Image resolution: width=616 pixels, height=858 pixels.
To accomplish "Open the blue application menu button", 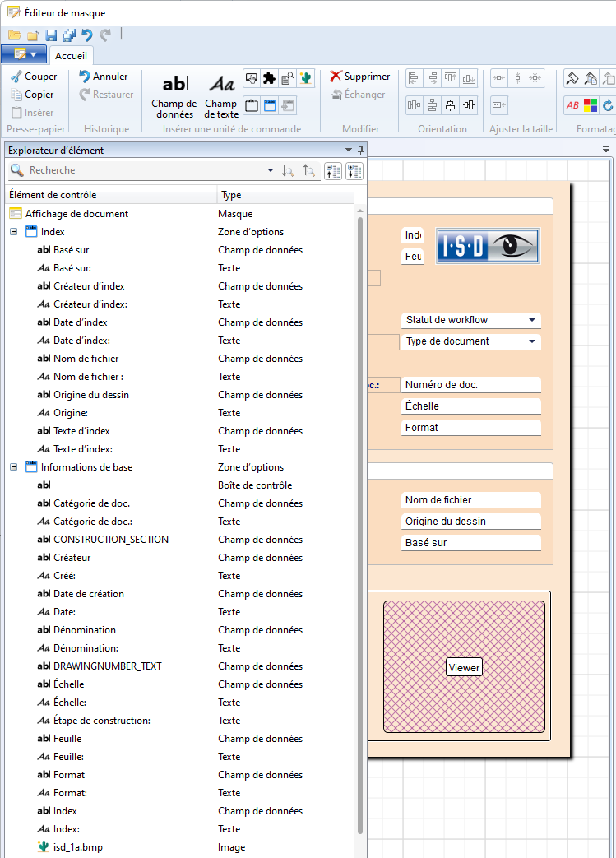I will 24,54.
